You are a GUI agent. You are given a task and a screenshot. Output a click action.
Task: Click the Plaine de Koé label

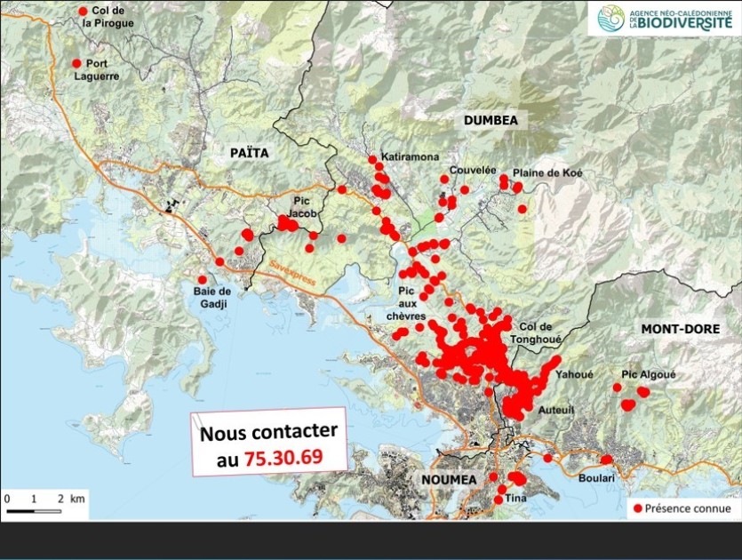pos(547,173)
